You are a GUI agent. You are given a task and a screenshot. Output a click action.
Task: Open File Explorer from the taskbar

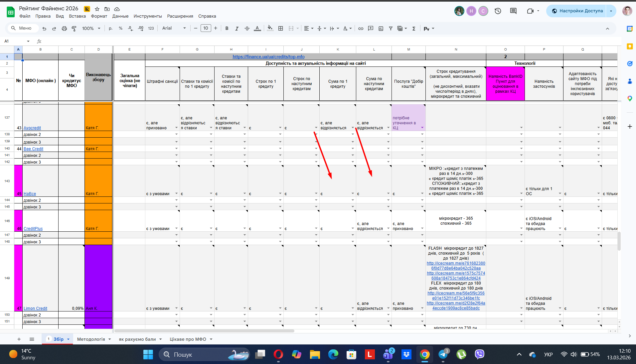[315, 354]
